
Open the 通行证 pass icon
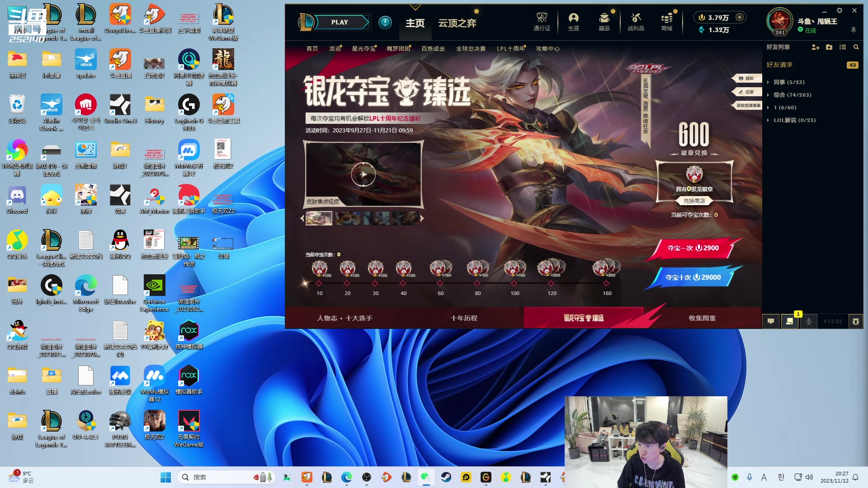[x=542, y=22]
